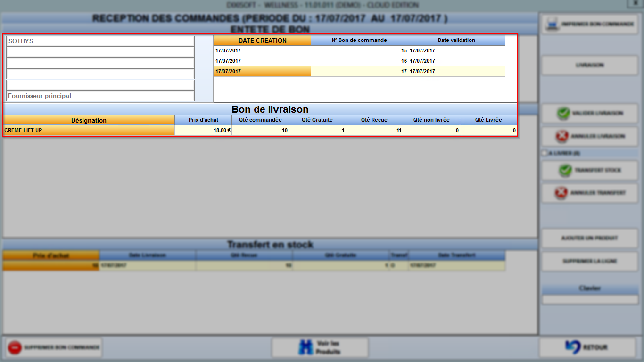Click the red icon on Supprimer Bon Commande

[15, 347]
